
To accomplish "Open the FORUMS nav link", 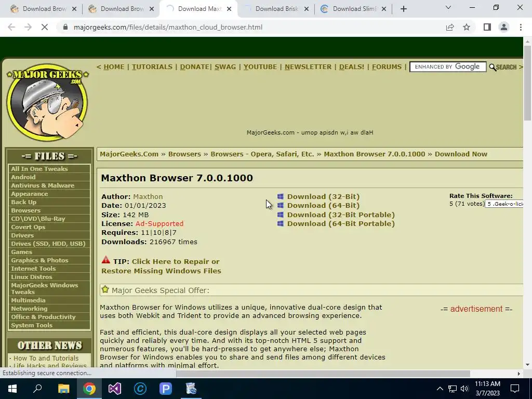I will click(387, 67).
